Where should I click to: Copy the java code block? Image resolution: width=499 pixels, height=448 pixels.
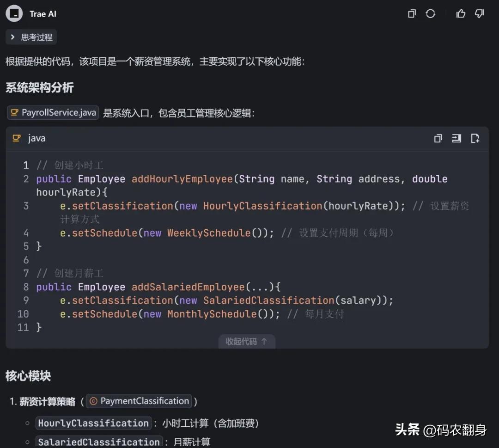coord(437,138)
